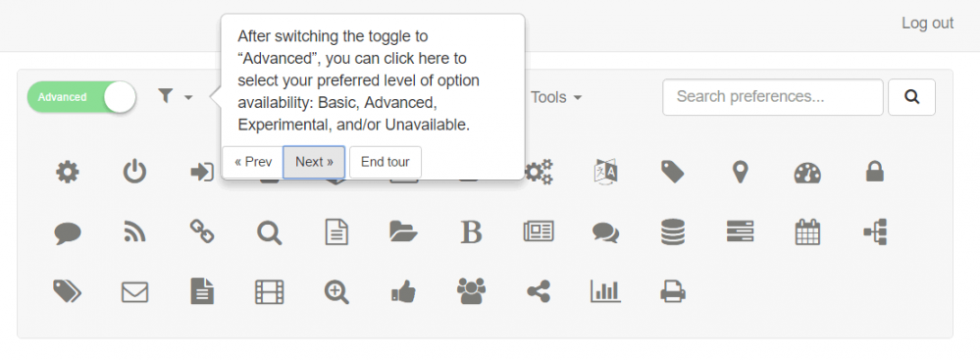Click the « Prev tour button
The image size is (980, 360).
coord(253,162)
